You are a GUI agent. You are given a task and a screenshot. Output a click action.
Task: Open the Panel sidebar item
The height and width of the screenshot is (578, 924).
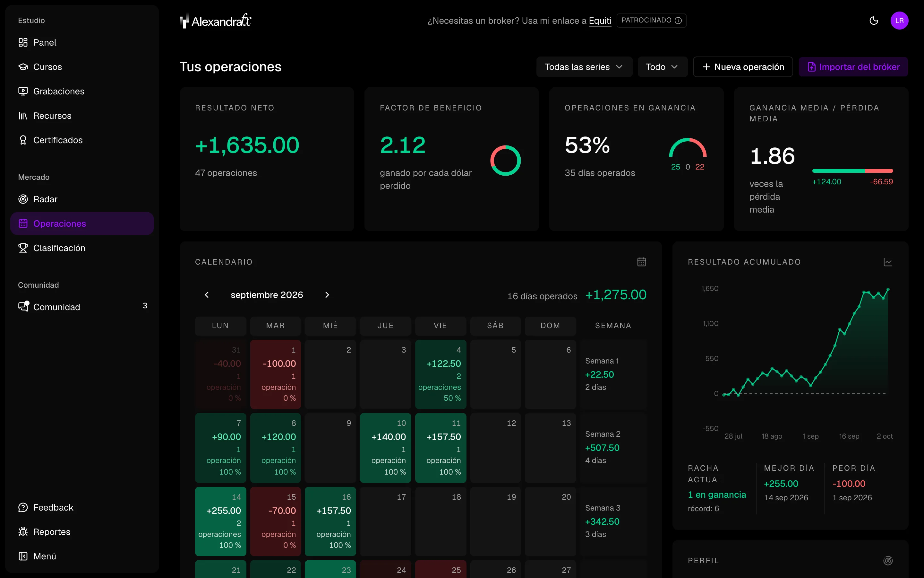coord(82,42)
